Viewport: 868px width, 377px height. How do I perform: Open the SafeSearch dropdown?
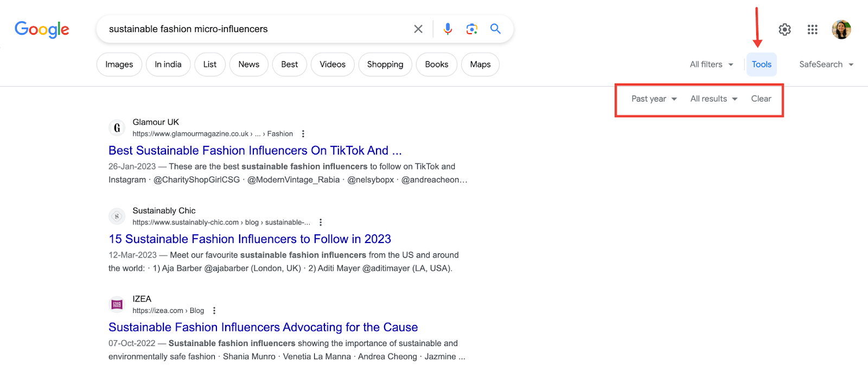[826, 65]
